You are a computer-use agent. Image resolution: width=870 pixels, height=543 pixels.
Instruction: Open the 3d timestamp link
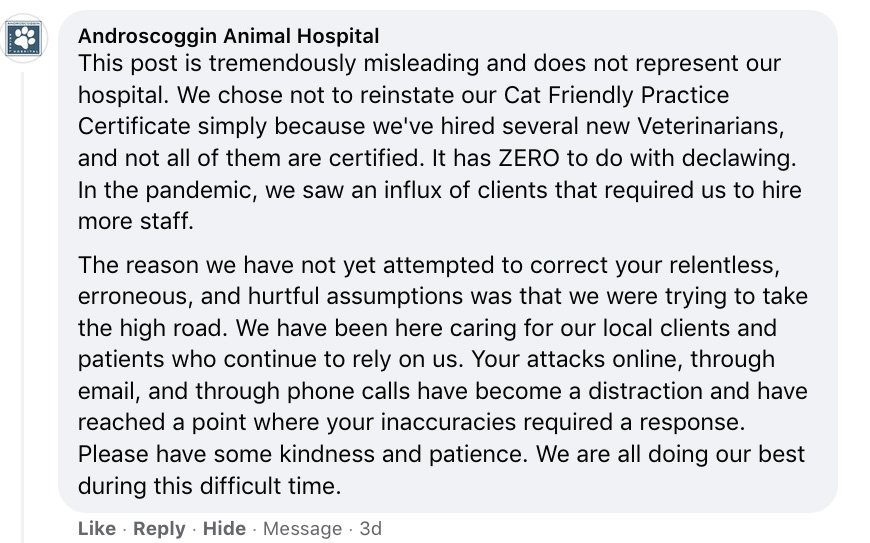pyautogui.click(x=371, y=529)
